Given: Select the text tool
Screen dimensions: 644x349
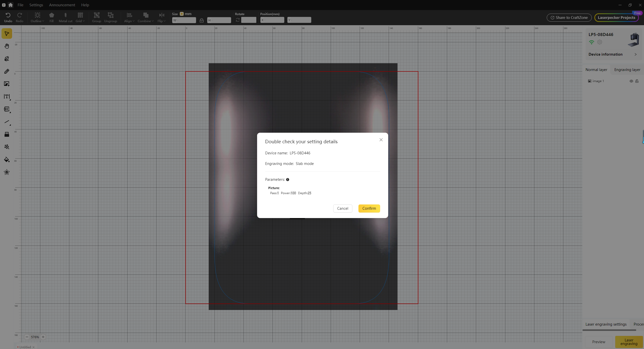Looking at the screenshot, I should [7, 97].
